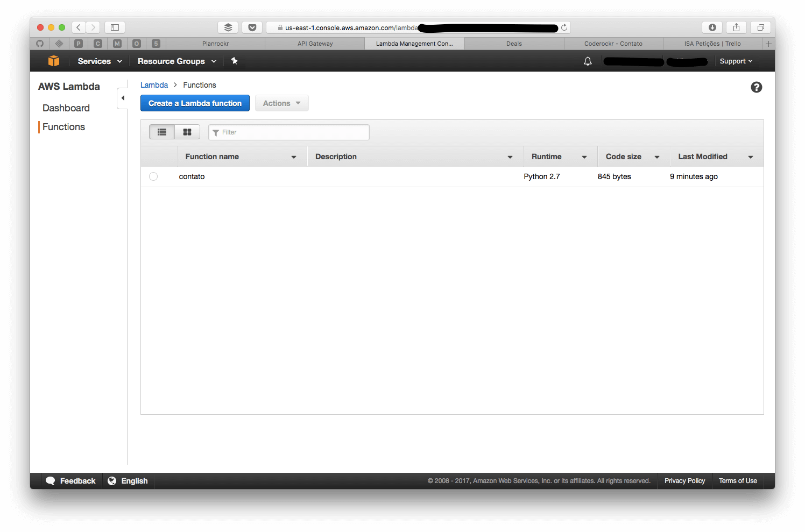Click the globe icon next to English
The image size is (805, 532).
click(111, 480)
